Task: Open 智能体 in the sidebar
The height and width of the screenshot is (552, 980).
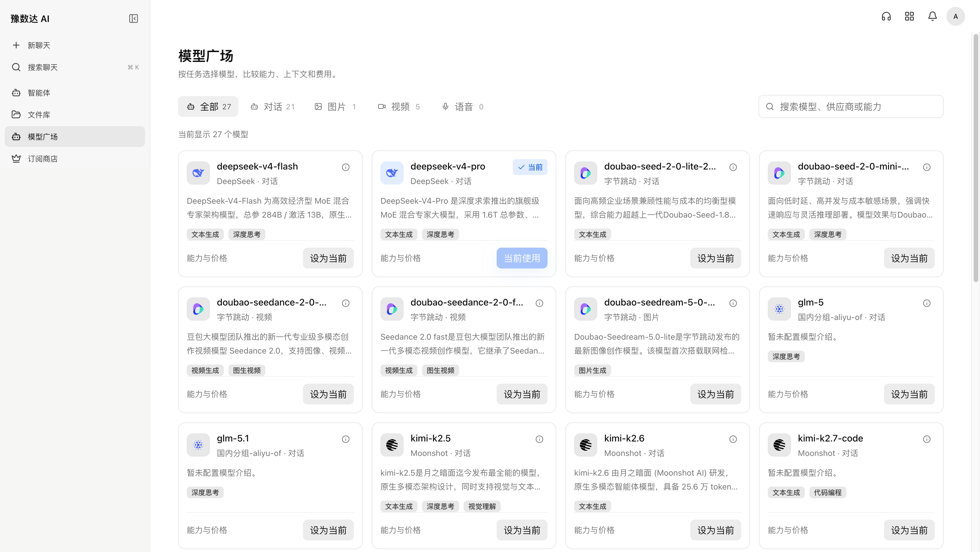Action: pos(75,93)
